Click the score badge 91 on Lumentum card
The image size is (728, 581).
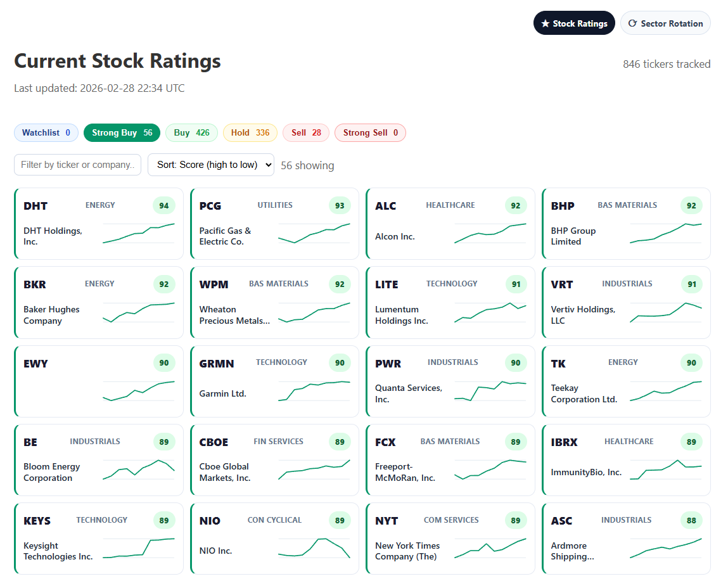click(x=515, y=284)
